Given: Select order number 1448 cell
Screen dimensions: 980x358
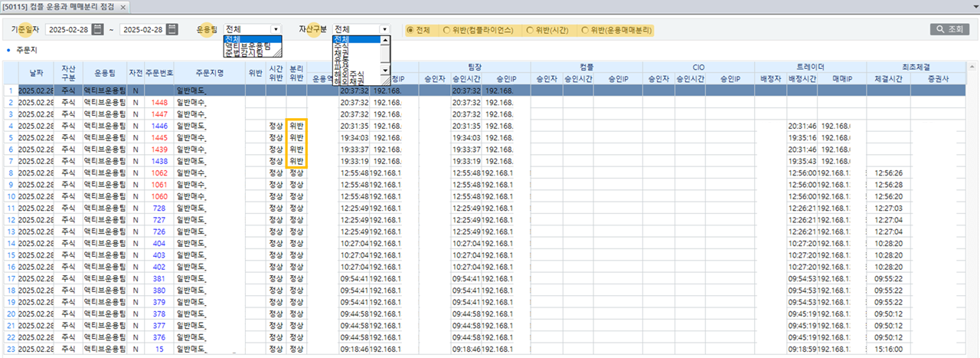Looking at the screenshot, I should point(159,102).
